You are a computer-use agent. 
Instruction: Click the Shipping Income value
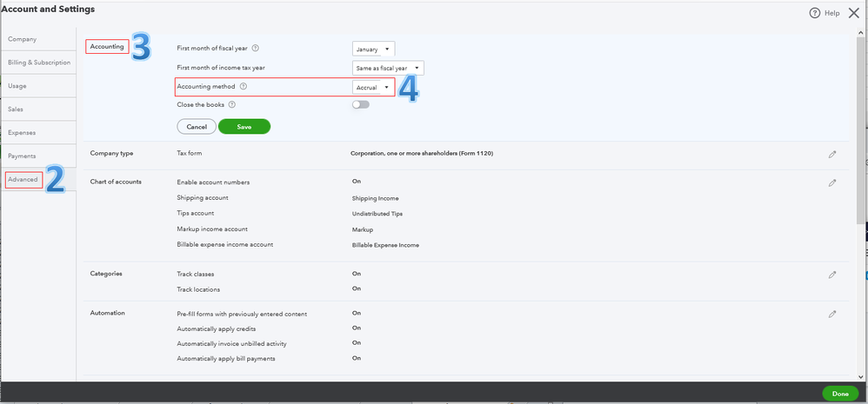tap(376, 198)
